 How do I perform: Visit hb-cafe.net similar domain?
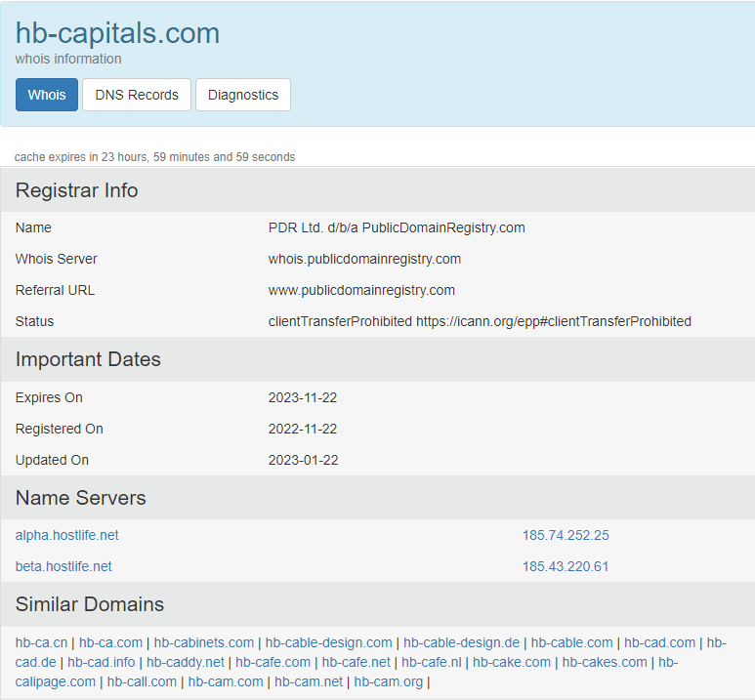357,663
